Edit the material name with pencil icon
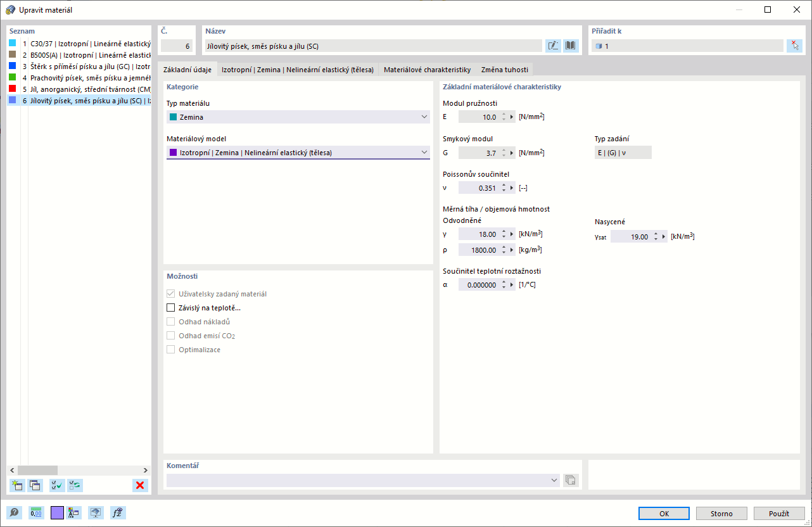The height and width of the screenshot is (527, 812). click(x=553, y=46)
